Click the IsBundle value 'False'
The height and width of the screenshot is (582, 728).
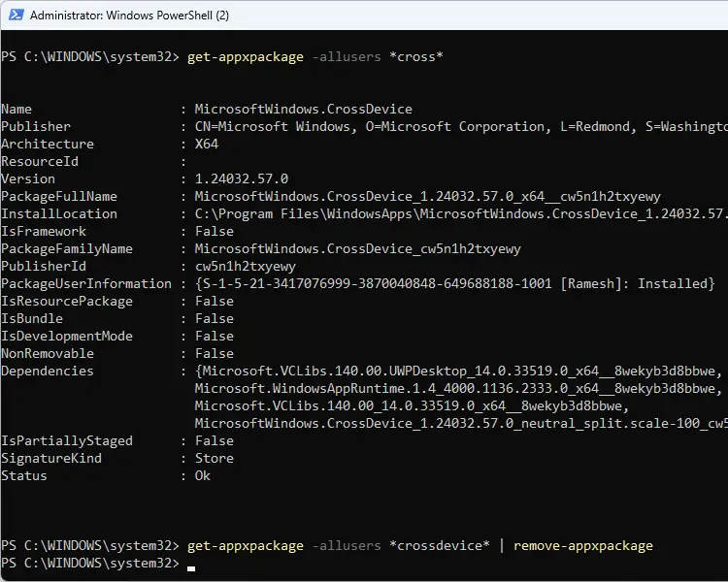click(215, 318)
